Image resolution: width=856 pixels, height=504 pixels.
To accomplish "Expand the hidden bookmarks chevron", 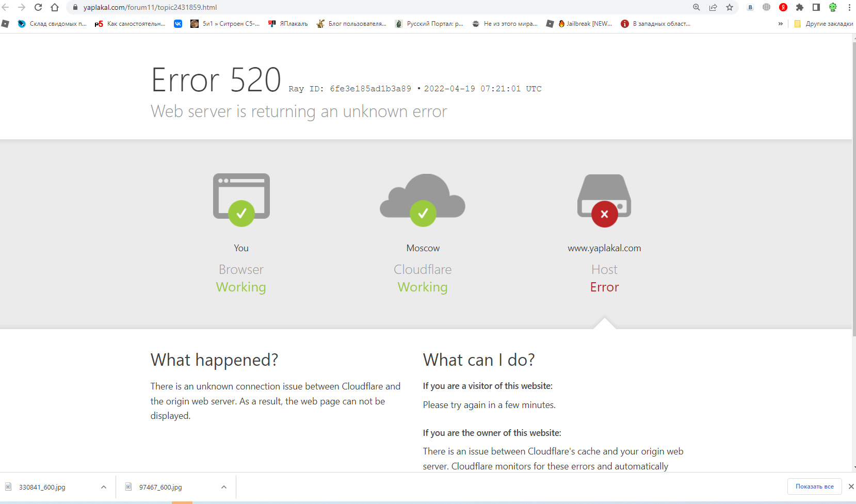I will (781, 24).
